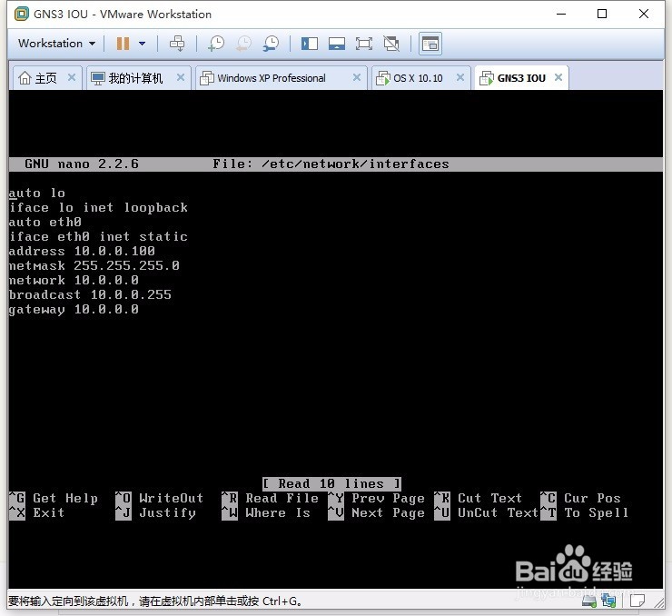Close the 我的计算机 tab

tap(181, 77)
